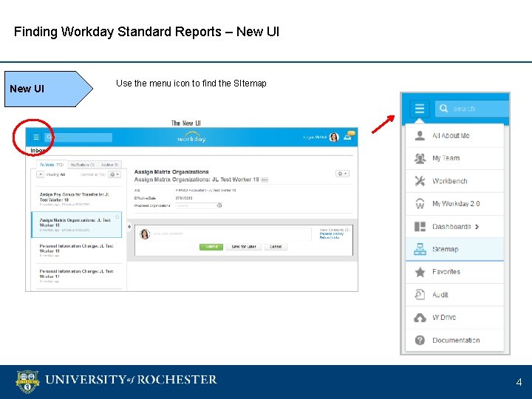Collapse the inbox list with the arrow handle
Screen dimensions: 532x399
(x=129, y=226)
